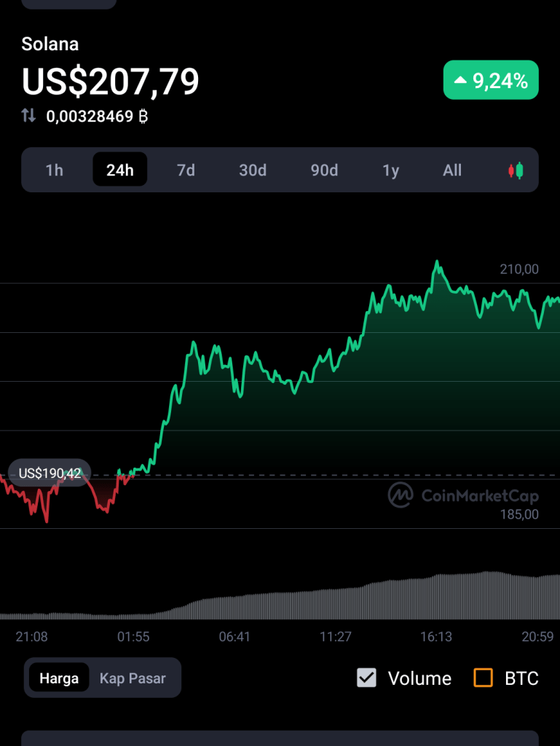The image size is (560, 746).
Task: Tap the volume bars above 16:13
Action: (x=436, y=597)
